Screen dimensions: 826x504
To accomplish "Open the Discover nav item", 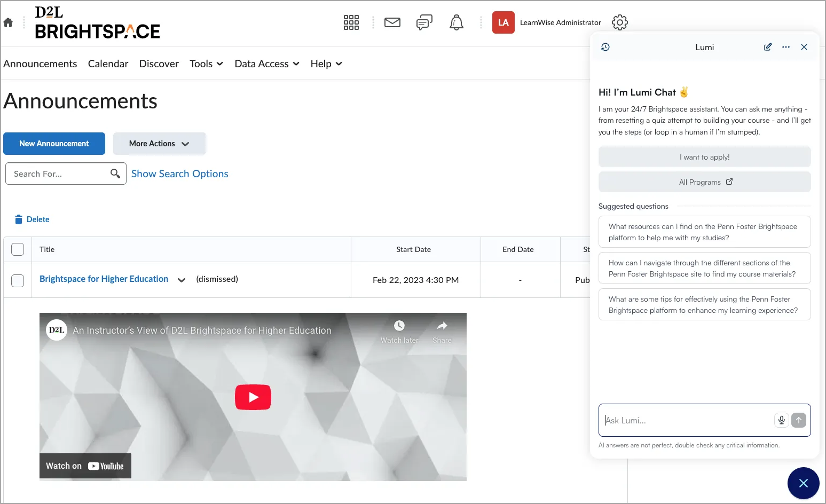I will 159,64.
